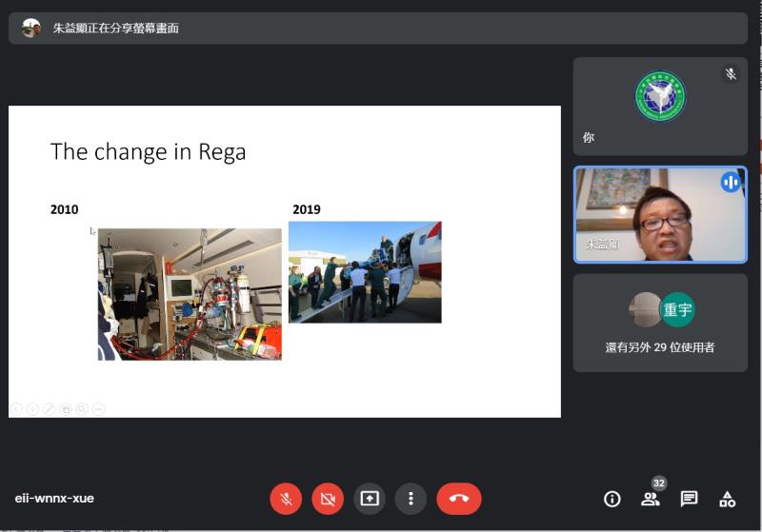The image size is (762, 532).
Task: Turn on the camera
Action: (329, 499)
